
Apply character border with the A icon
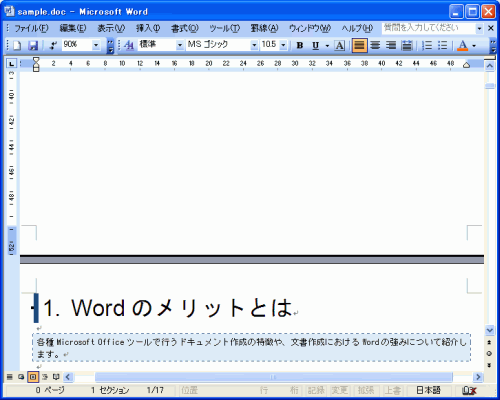[x=339, y=45]
